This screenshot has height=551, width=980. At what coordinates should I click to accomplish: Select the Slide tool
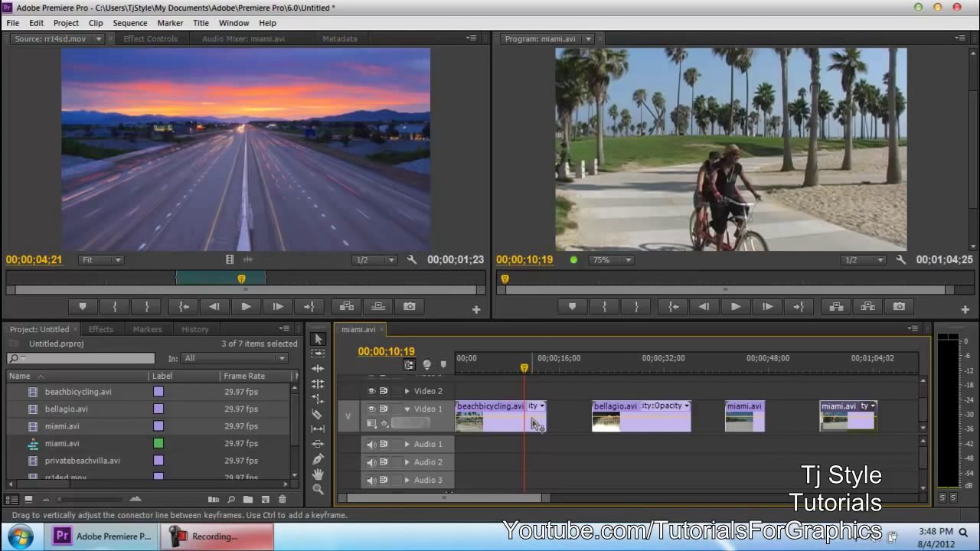pos(318,444)
